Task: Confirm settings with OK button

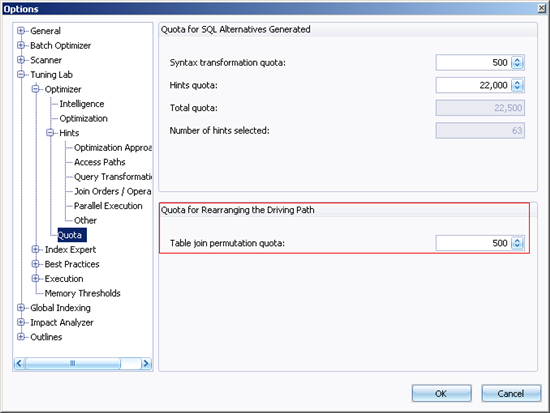Action: coord(441,393)
